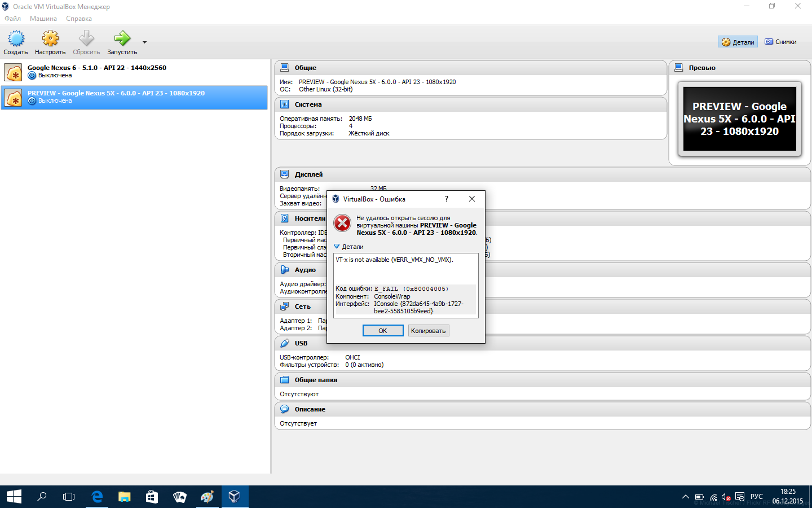
Task: Click Копировать button in error dialog
Action: coord(429,331)
